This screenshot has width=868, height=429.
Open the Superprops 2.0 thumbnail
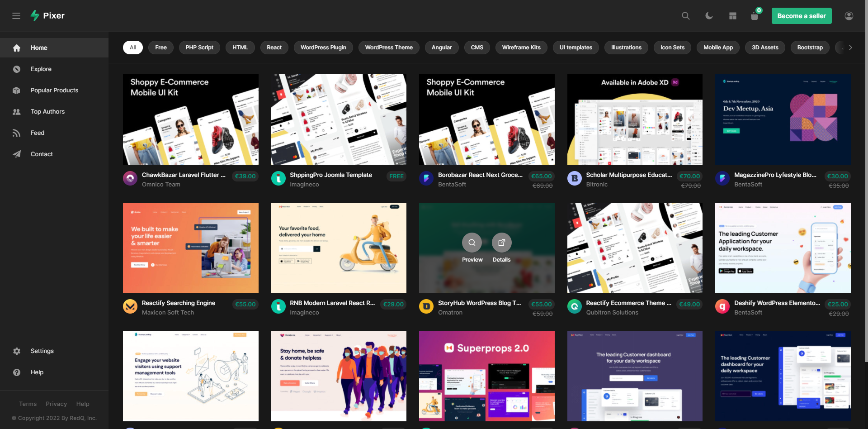[x=487, y=376]
